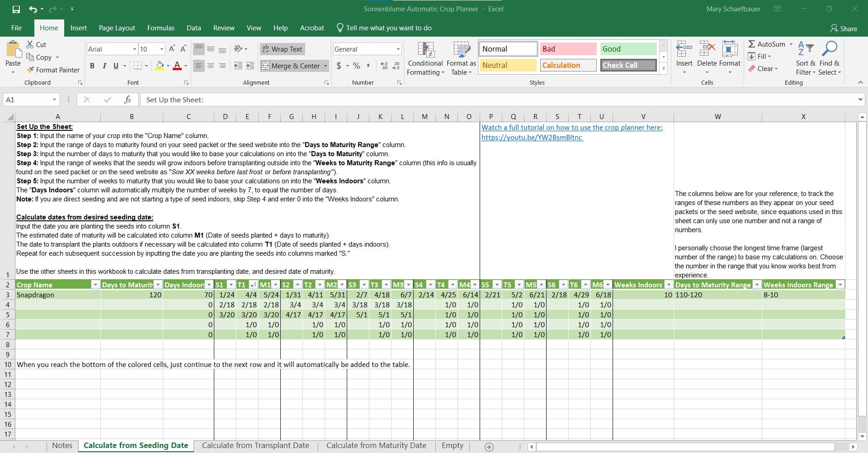Viewport: 868px width, 453px height.
Task: Select the Format Painter tool
Action: pyautogui.click(x=53, y=70)
